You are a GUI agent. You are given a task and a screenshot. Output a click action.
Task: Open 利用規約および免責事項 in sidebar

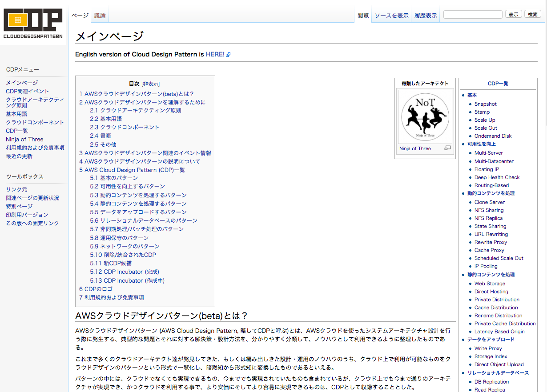point(35,148)
